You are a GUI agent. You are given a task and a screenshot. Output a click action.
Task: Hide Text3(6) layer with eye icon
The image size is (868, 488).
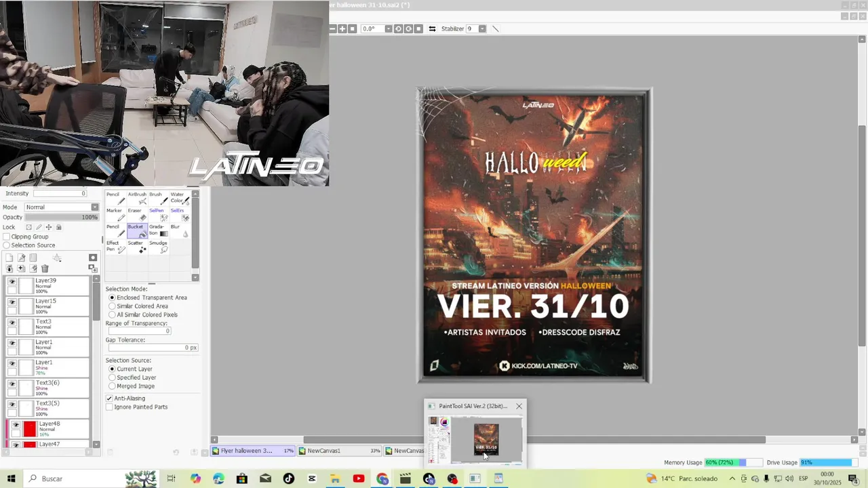coord(12,384)
